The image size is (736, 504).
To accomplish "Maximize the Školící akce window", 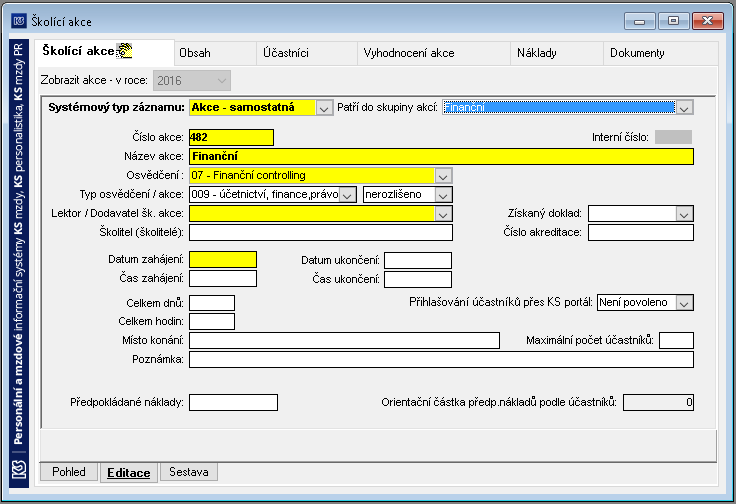I will [673, 21].
